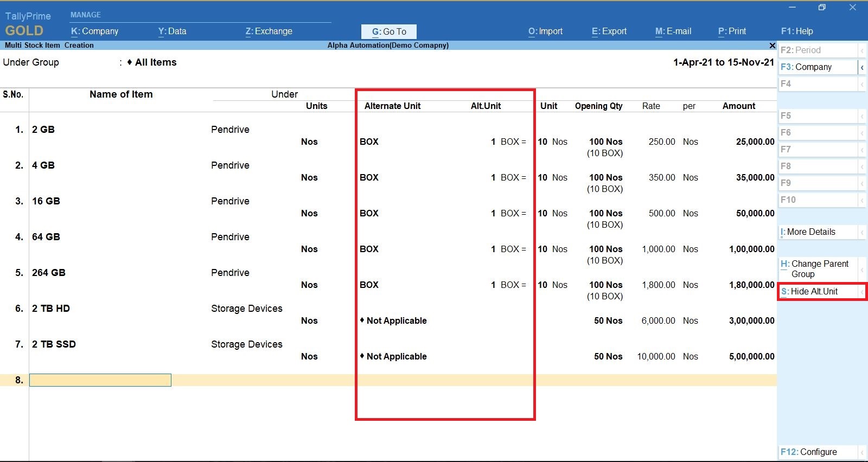Click the empty item name field in row 8
The image size is (868, 462).
point(100,380)
